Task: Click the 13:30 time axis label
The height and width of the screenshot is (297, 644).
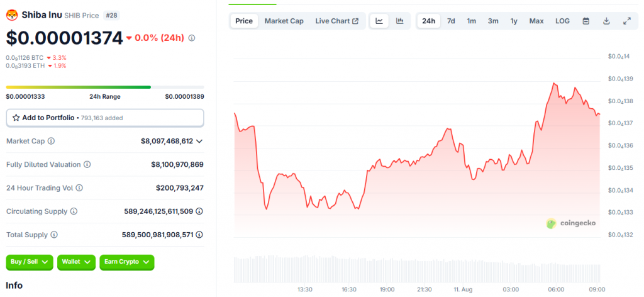Action: click(x=305, y=289)
